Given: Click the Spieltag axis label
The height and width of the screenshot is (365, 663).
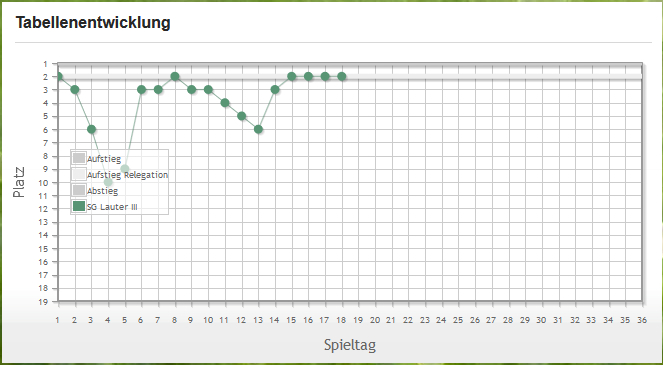Looking at the screenshot, I should click(350, 345).
